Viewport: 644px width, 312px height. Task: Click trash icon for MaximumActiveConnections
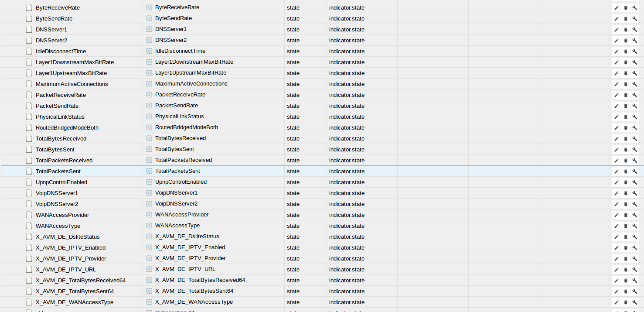click(x=625, y=84)
